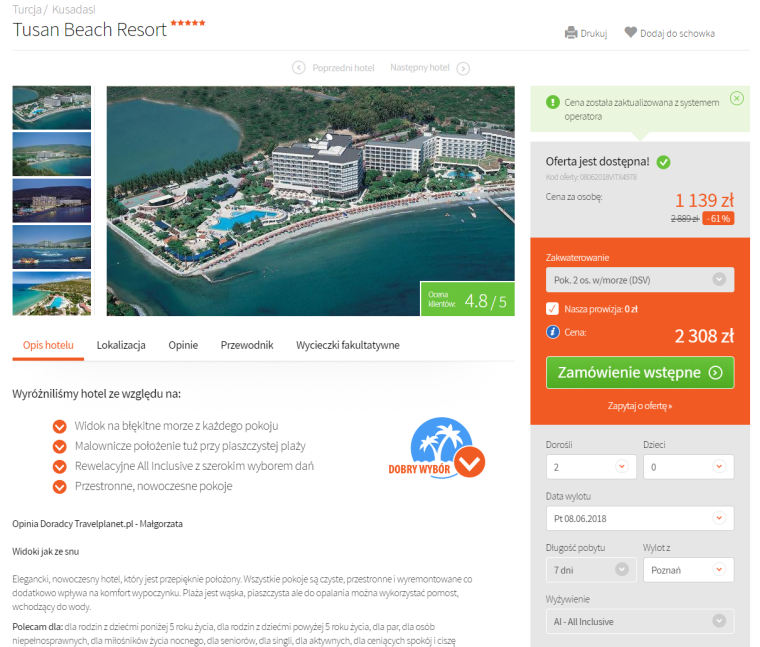Open the Przewodnik tab
Image resolution: width=760 pixels, height=647 pixels.
247,345
